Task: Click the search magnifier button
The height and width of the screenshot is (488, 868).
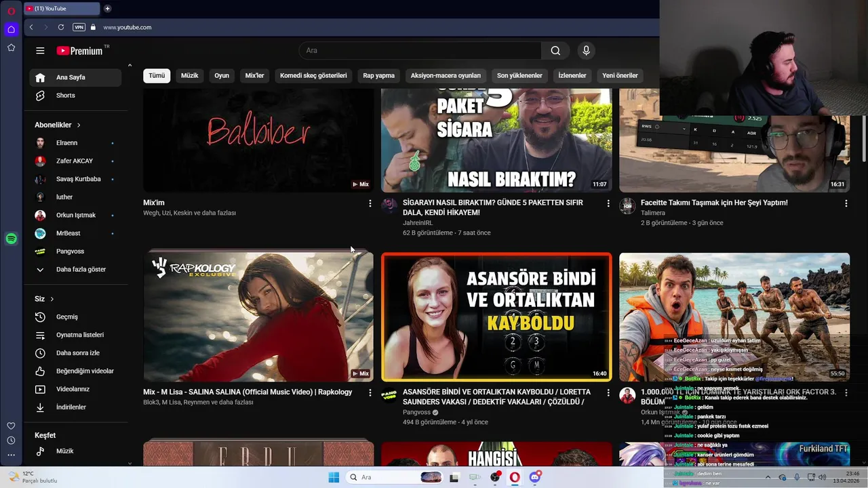Action: (555, 51)
